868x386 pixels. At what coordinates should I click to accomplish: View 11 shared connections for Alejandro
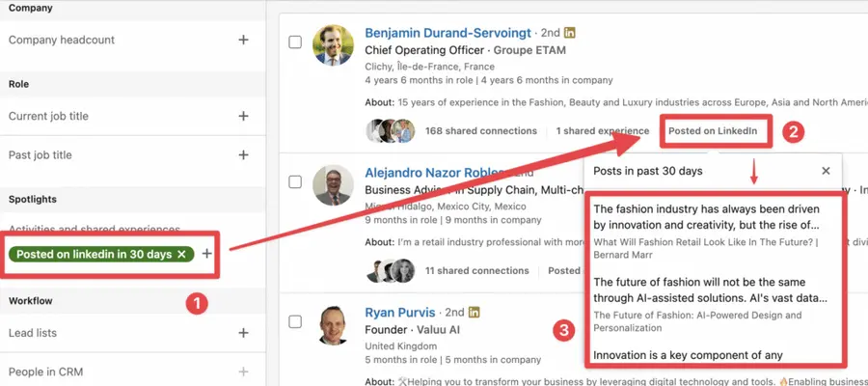(x=476, y=271)
